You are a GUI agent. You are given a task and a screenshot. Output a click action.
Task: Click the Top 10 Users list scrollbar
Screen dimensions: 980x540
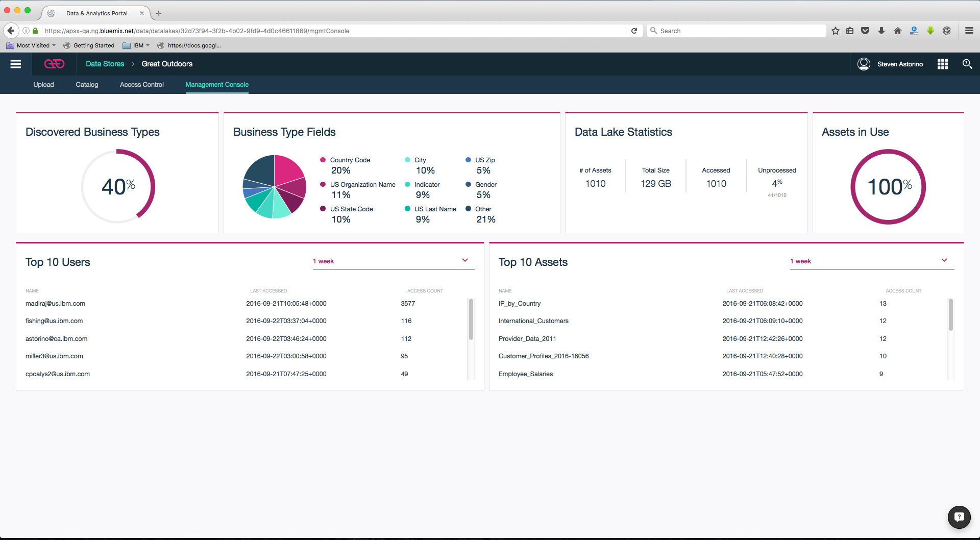(471, 319)
